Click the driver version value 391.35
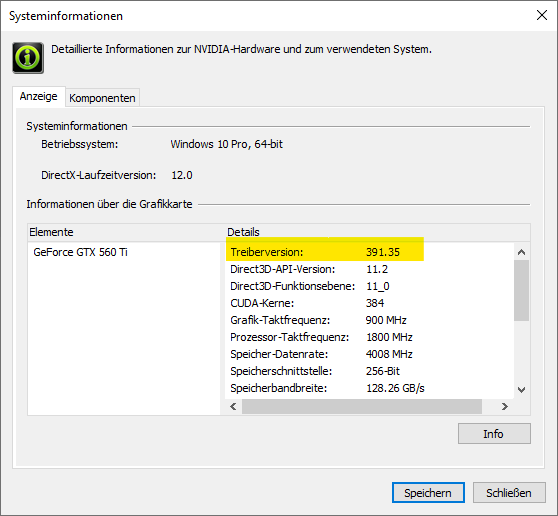Screen dimensions: 558x516 383,252
